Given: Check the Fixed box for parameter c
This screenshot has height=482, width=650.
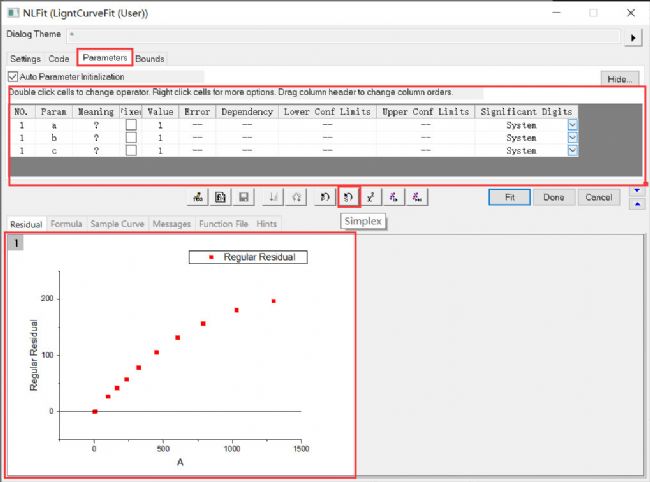Looking at the screenshot, I should (131, 150).
